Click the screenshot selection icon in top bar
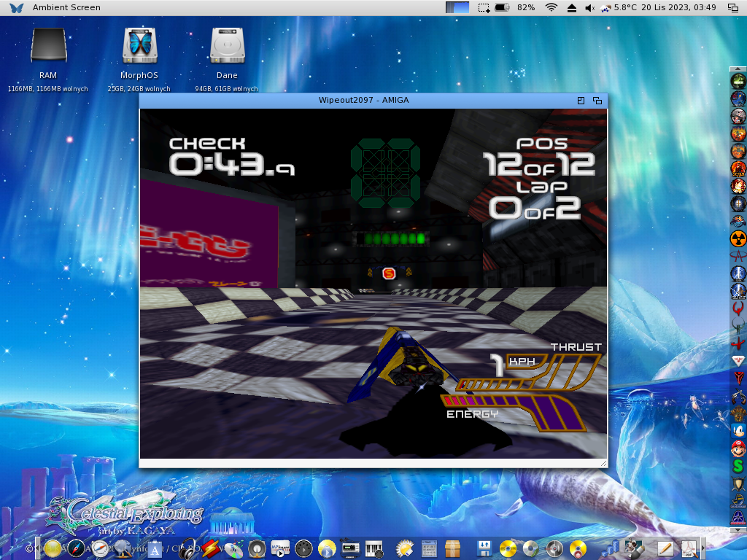 click(x=484, y=7)
